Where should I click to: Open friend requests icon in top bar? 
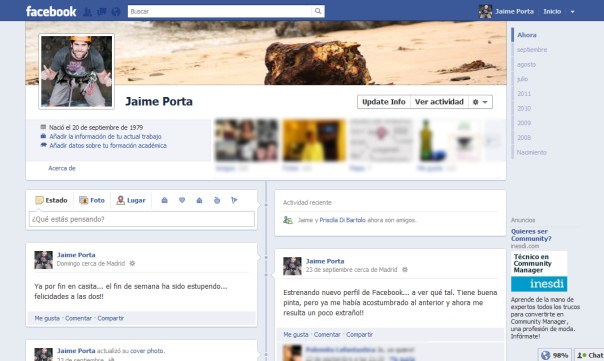pyautogui.click(x=87, y=12)
